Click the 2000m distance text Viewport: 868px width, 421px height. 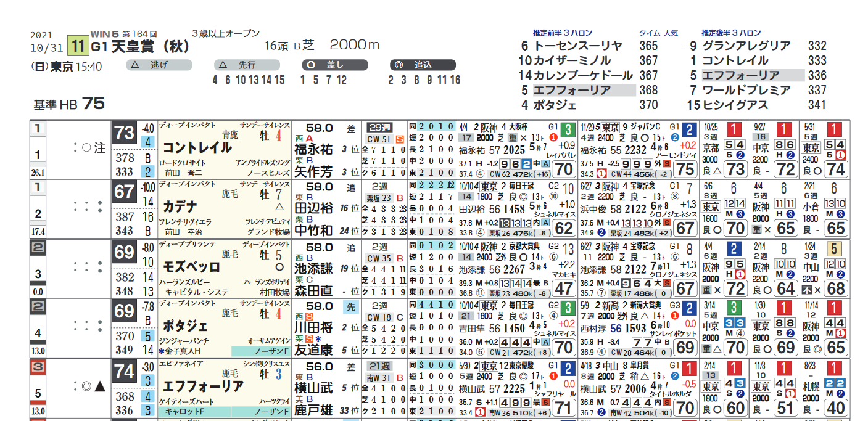[x=355, y=45]
